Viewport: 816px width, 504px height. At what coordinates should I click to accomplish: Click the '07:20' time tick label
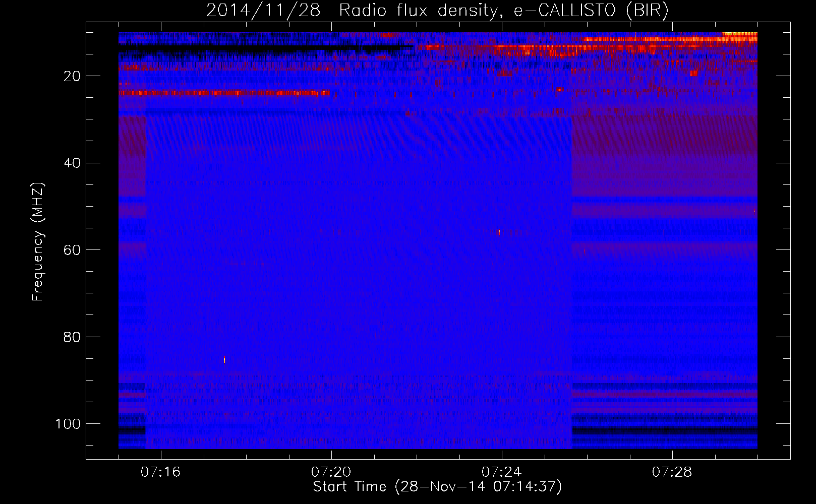click(x=331, y=472)
